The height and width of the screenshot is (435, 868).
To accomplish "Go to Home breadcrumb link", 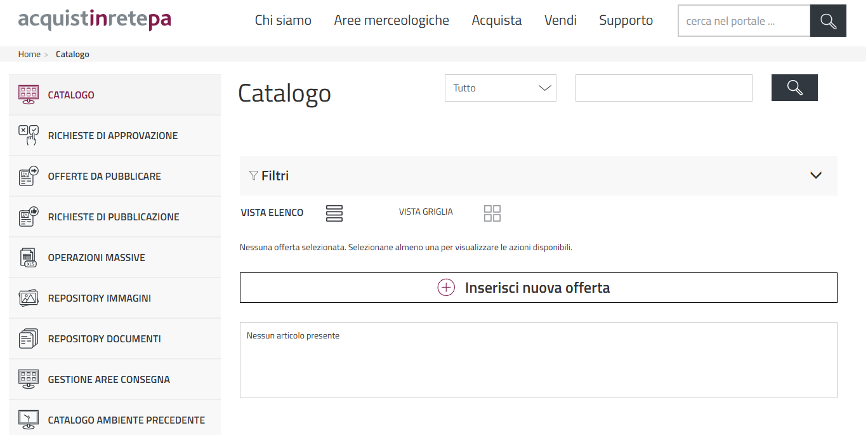I will 29,55.
